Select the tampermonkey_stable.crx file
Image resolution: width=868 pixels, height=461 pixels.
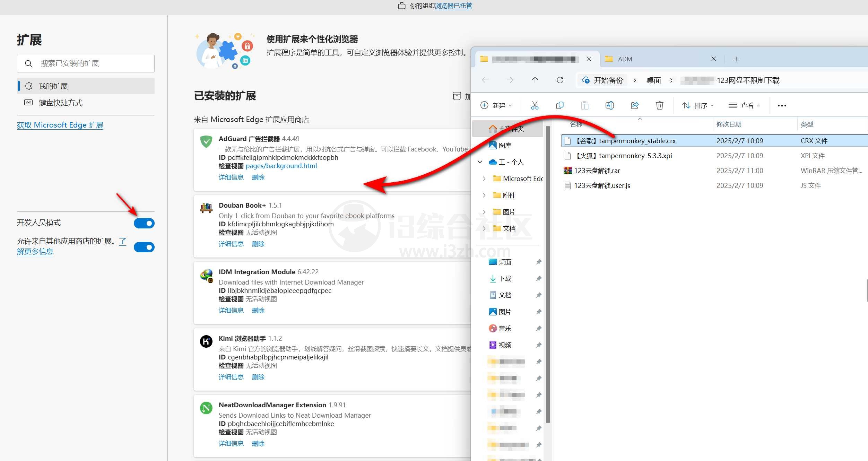click(x=714, y=141)
